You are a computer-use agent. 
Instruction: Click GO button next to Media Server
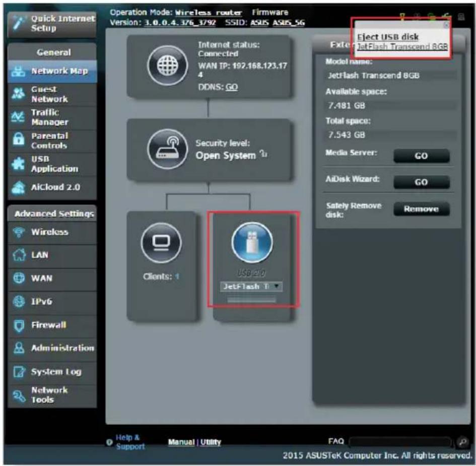[x=422, y=156]
